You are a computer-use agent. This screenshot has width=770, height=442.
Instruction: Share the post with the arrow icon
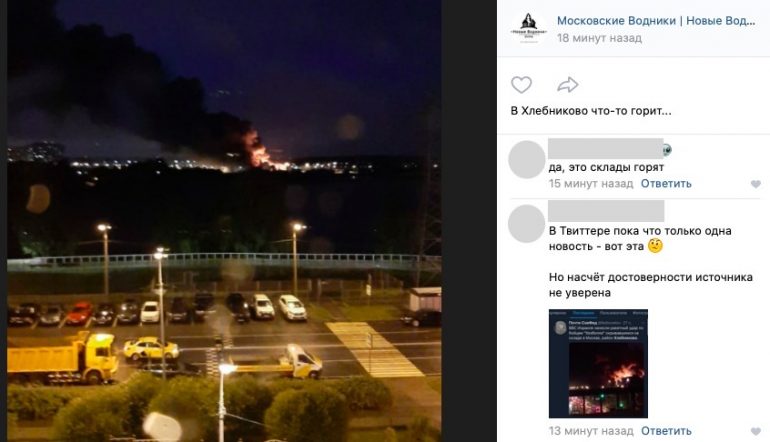coord(567,85)
